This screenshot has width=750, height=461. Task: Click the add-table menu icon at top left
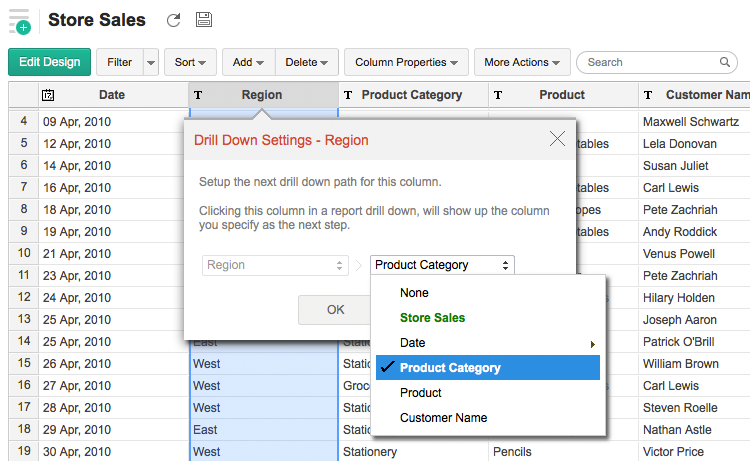click(x=19, y=21)
